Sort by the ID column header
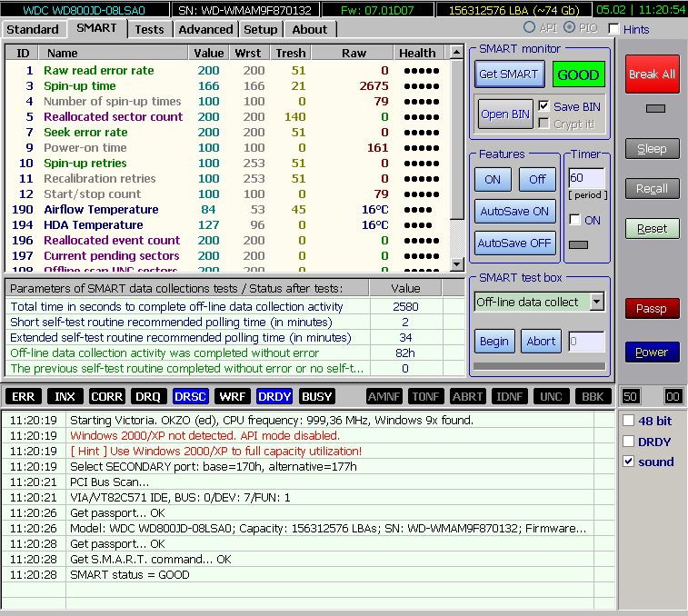 pos(23,53)
